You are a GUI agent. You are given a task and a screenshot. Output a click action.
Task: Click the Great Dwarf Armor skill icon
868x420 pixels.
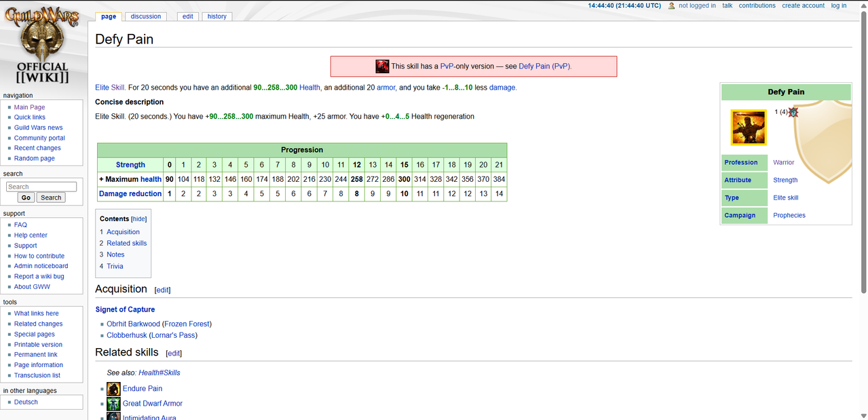[x=113, y=404]
